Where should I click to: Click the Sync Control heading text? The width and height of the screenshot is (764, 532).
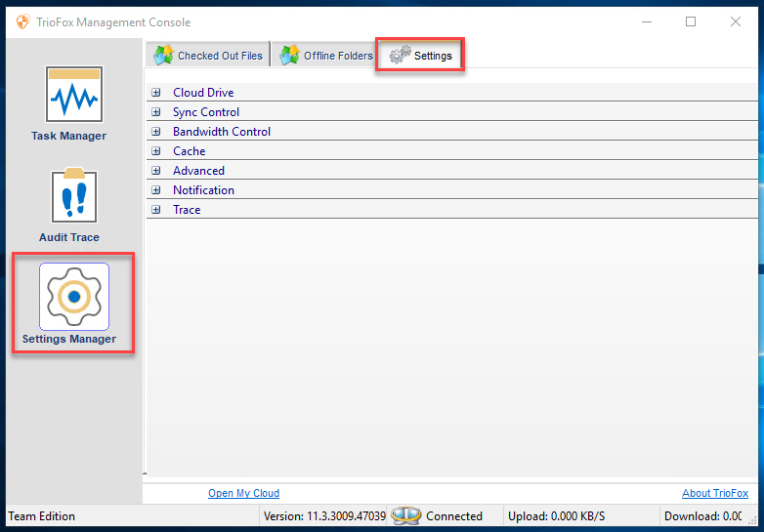point(206,112)
